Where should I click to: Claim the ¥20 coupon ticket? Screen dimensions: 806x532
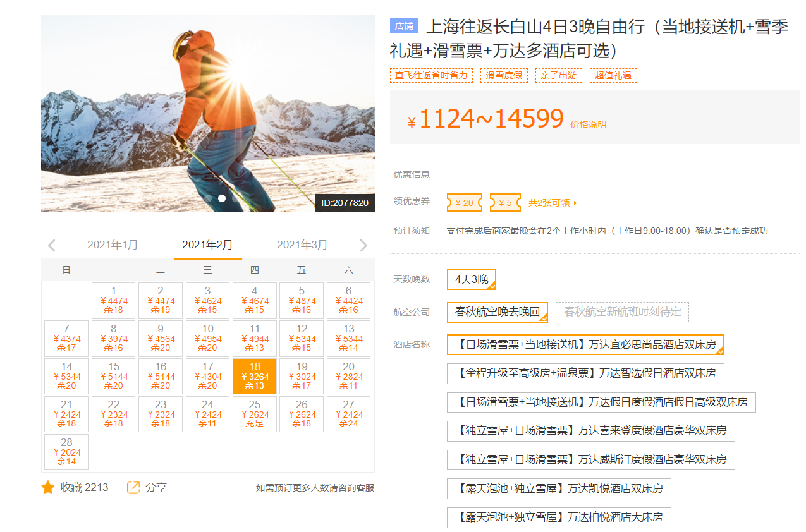point(464,203)
